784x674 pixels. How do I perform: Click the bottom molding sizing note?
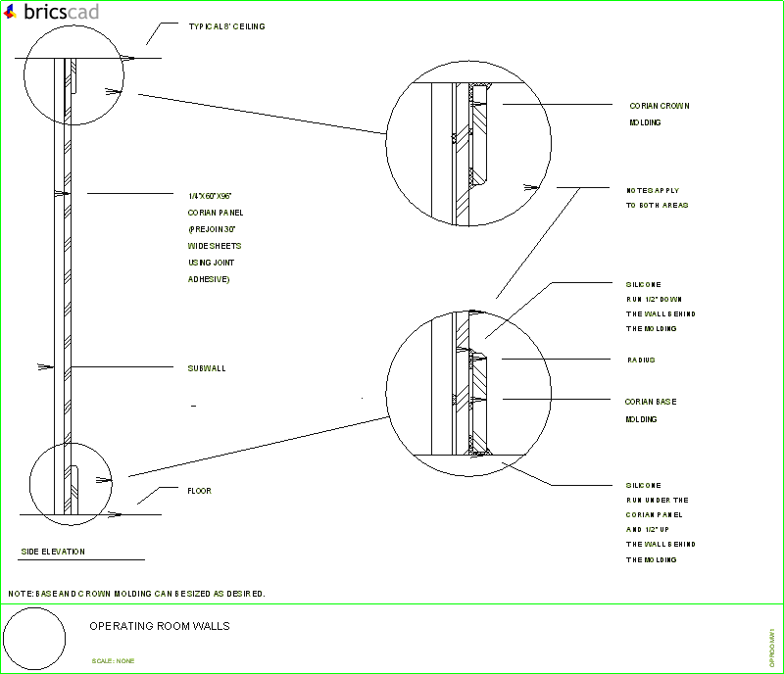137,594
